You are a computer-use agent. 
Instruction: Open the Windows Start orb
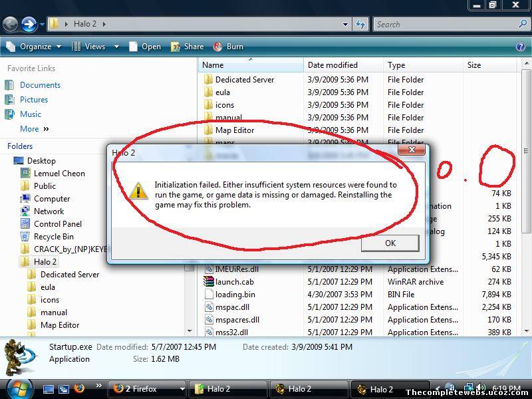pyautogui.click(x=19, y=389)
